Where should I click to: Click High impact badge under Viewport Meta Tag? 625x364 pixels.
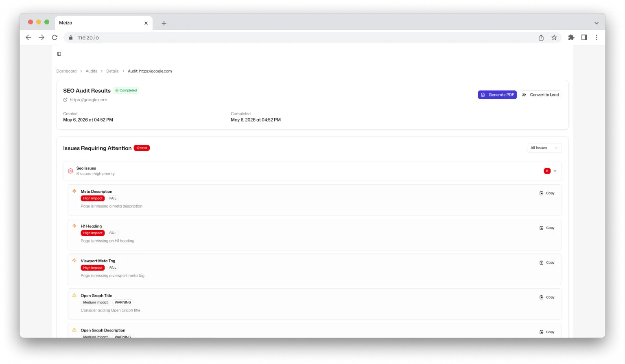click(93, 268)
